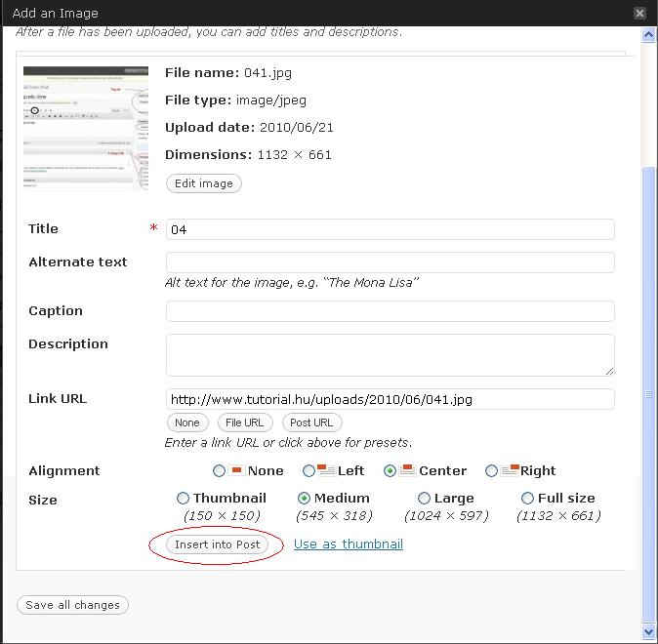Select the Link URL input field
Image resolution: width=658 pixels, height=644 pixels.
coord(390,399)
